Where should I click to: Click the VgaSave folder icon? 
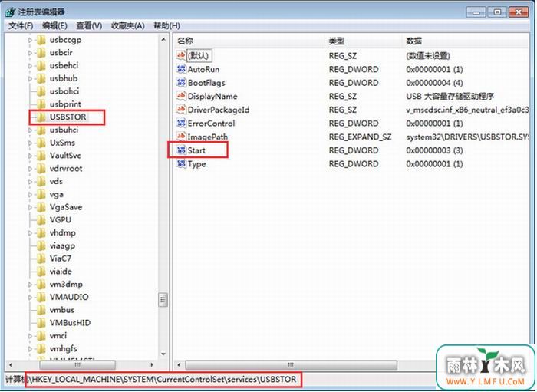(41, 207)
